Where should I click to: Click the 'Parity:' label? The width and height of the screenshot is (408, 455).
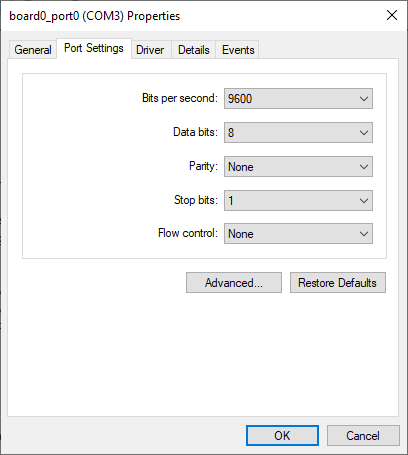coord(203,166)
